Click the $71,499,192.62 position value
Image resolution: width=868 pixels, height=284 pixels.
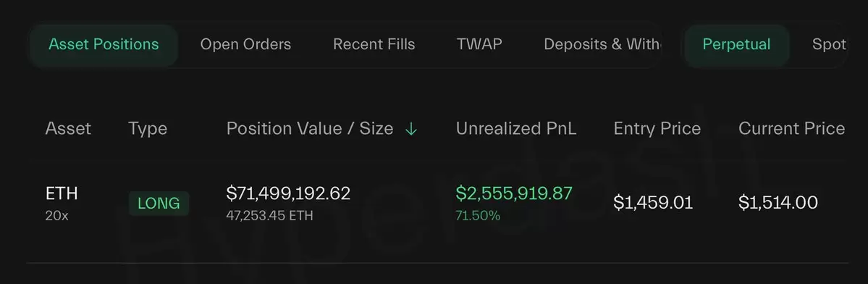[x=288, y=193]
